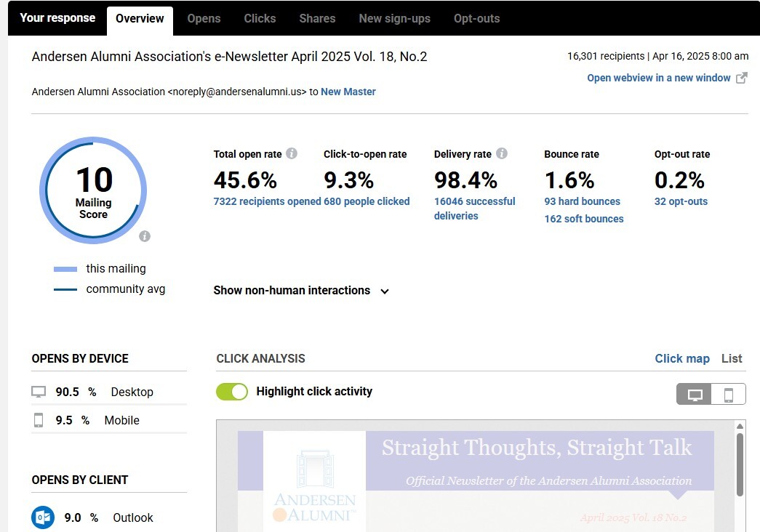The image size is (760, 532).
Task: Toggle Highlight click activity switch off
Action: (232, 392)
